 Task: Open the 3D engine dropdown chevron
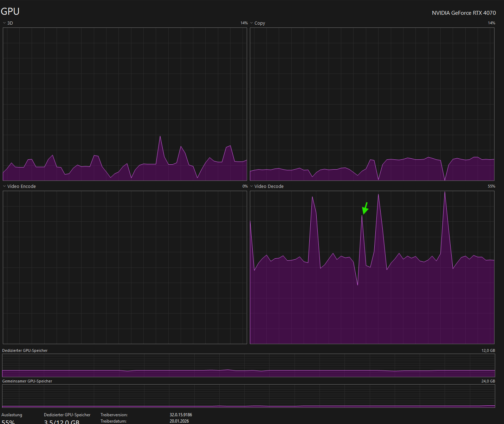click(4, 23)
